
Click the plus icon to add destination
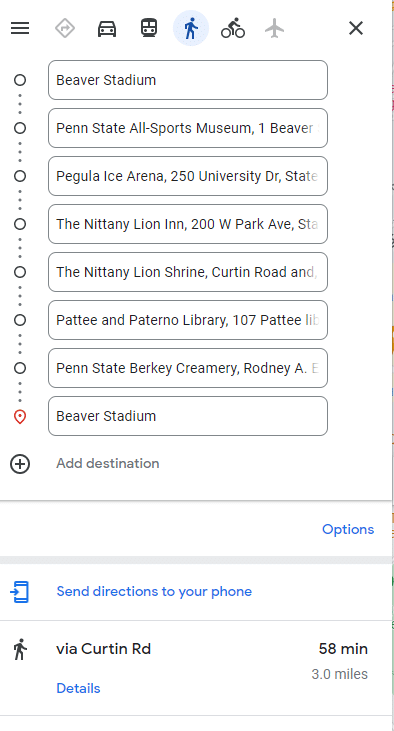(20, 464)
